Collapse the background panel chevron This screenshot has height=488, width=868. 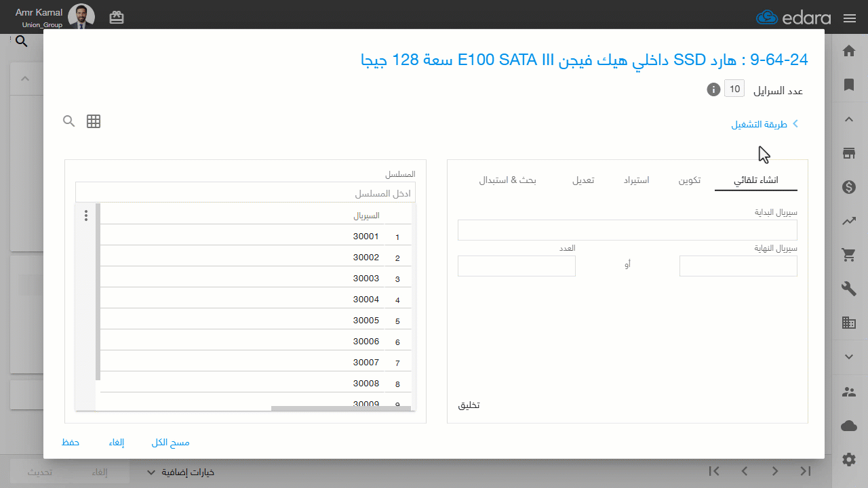point(25,79)
